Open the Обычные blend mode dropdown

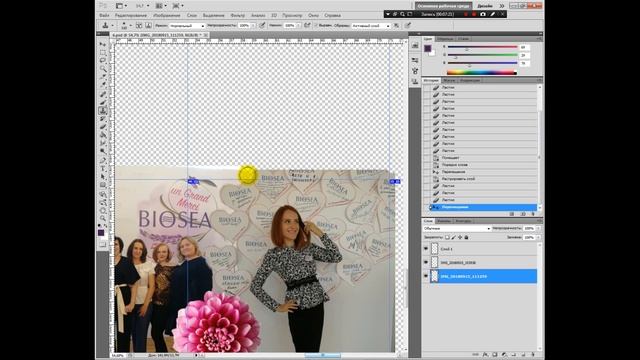click(x=457, y=229)
